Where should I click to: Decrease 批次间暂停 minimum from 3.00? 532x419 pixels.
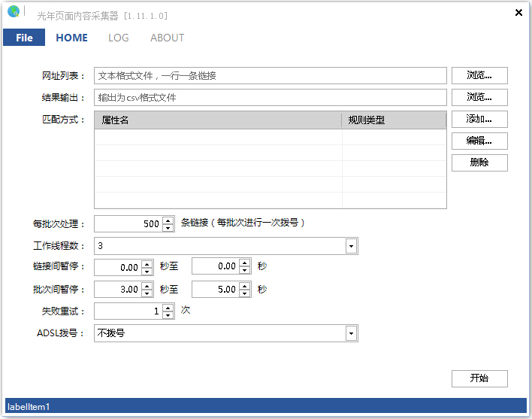click(147, 293)
